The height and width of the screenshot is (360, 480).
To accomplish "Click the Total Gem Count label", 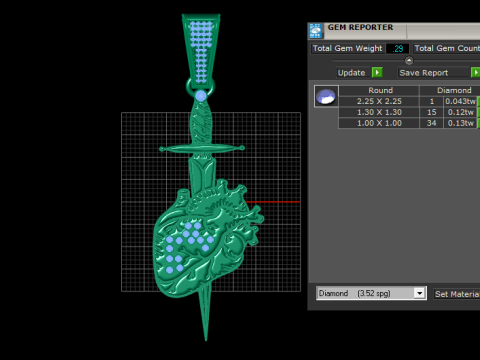I will click(x=447, y=48).
